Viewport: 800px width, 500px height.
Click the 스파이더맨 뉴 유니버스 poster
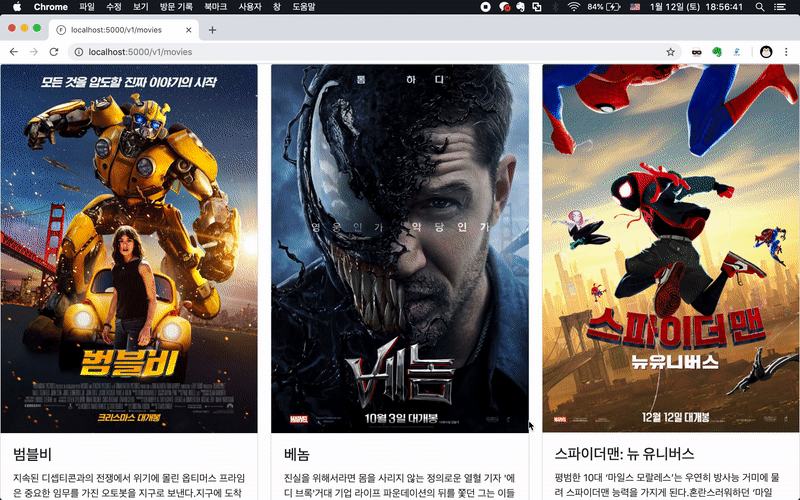click(x=671, y=248)
